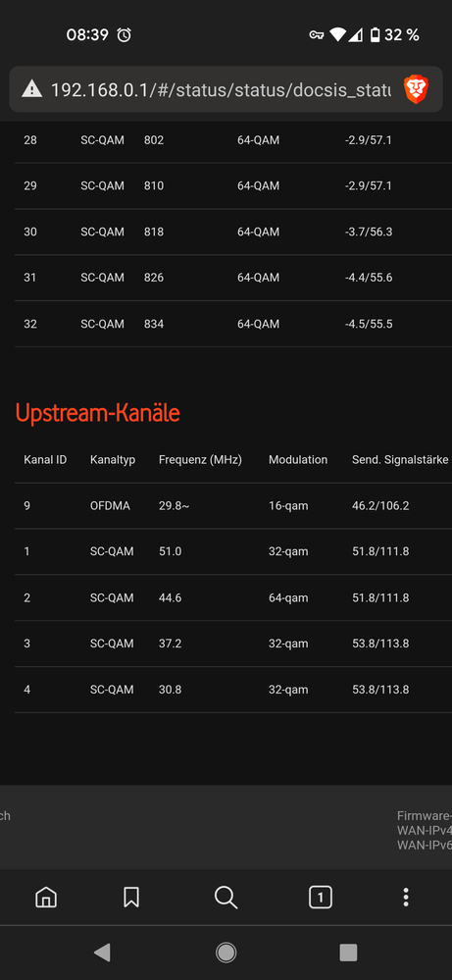Click the Upstream-Kanäle heading
Image resolution: width=452 pixels, height=980 pixels.
coord(97,413)
